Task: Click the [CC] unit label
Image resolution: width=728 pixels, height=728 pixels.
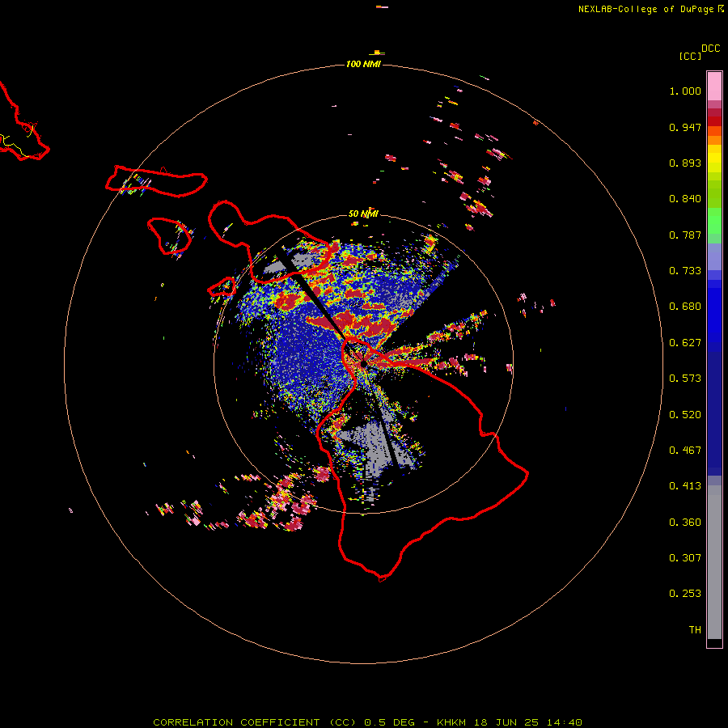Action: (691, 56)
